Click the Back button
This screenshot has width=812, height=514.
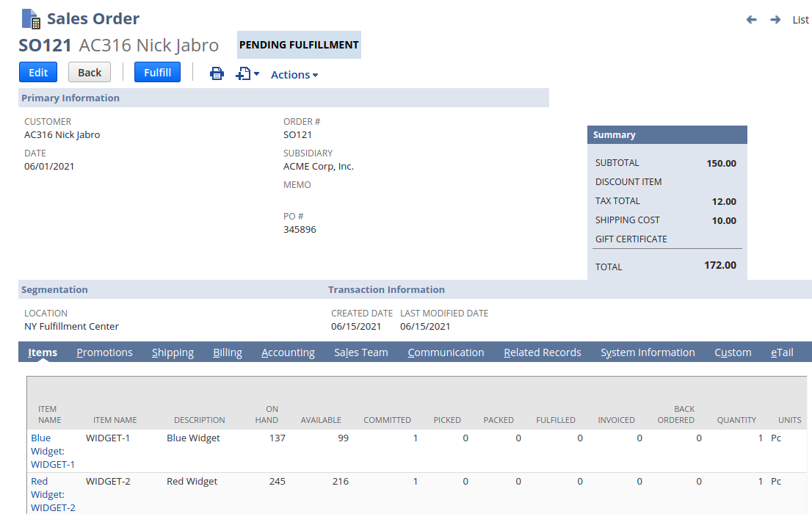[x=90, y=73]
